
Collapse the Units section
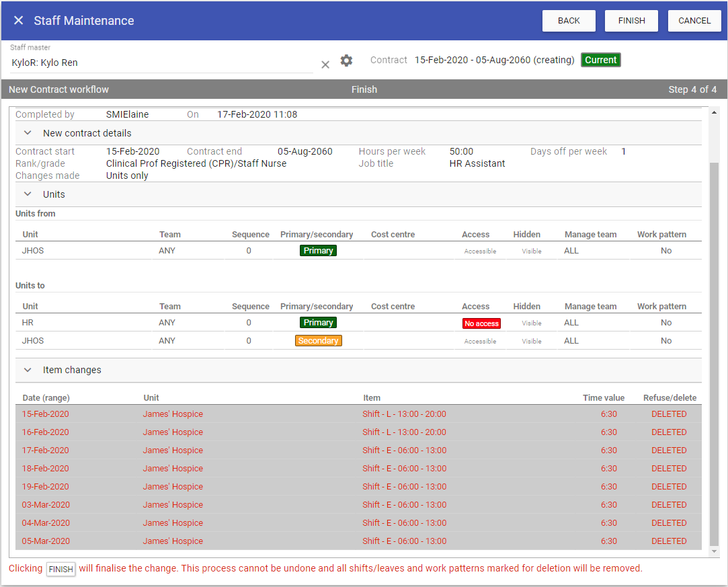point(28,194)
